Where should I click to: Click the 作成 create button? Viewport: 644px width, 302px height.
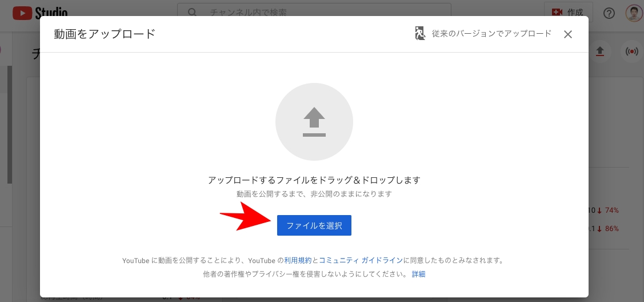(569, 13)
